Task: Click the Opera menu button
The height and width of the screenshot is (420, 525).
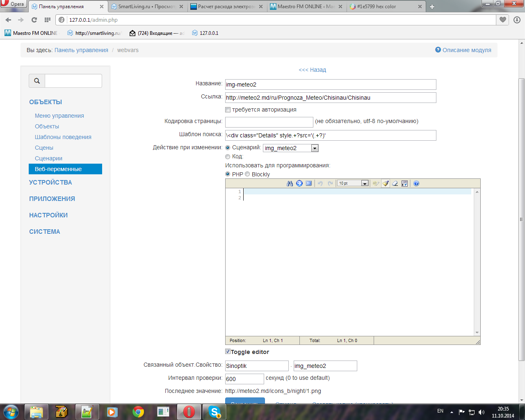Action: pyautogui.click(x=13, y=4)
